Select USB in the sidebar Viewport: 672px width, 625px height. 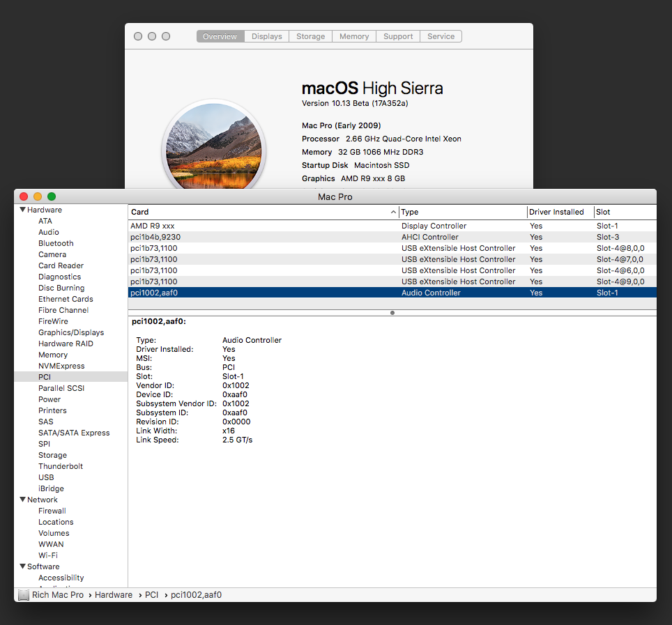click(x=46, y=477)
